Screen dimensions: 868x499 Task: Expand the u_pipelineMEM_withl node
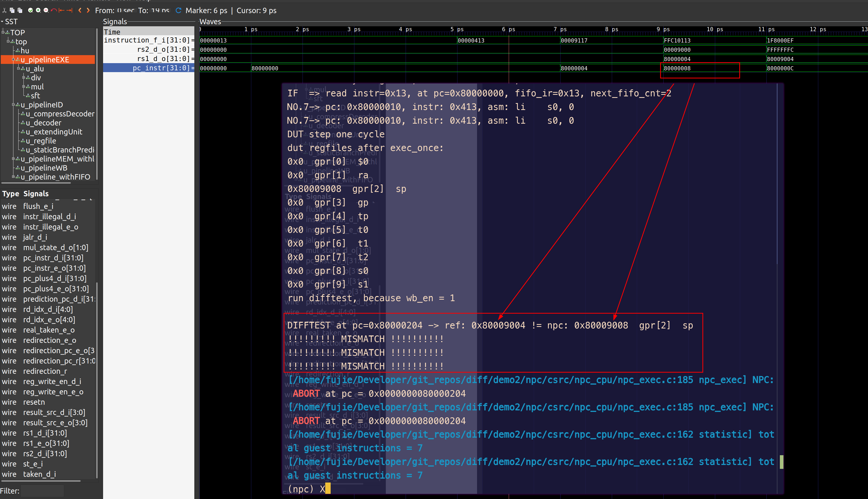tap(13, 159)
